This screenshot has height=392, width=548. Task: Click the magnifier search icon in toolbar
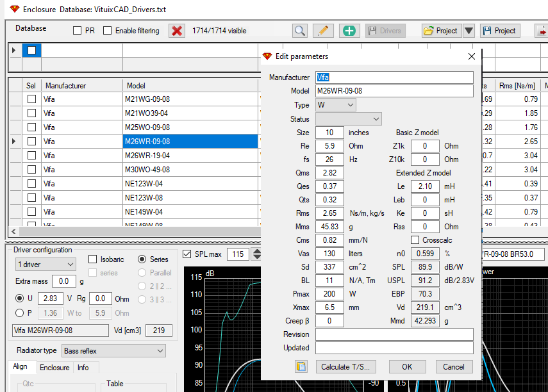(x=300, y=31)
